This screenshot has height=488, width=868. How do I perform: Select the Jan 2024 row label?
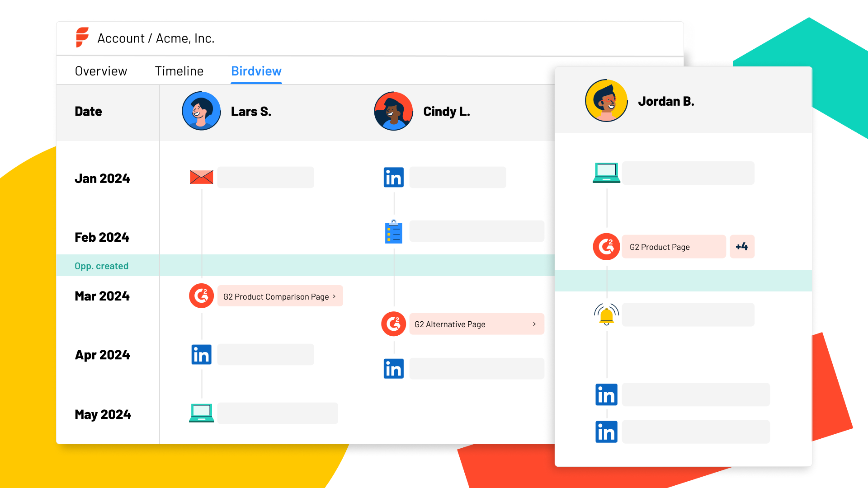(102, 178)
